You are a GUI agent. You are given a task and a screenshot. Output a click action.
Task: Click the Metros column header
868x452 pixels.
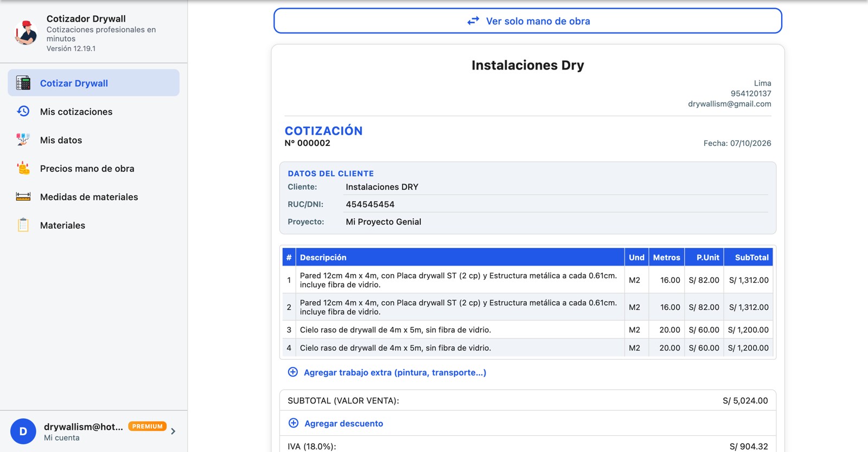pyautogui.click(x=666, y=257)
